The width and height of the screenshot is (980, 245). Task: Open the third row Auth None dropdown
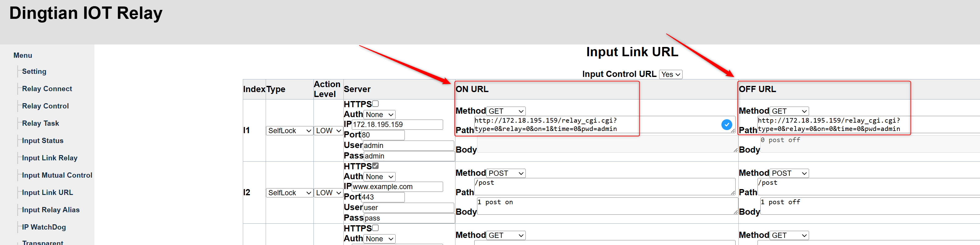379,239
